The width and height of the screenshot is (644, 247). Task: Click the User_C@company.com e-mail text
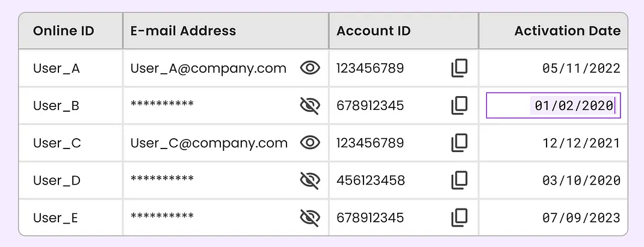(209, 143)
